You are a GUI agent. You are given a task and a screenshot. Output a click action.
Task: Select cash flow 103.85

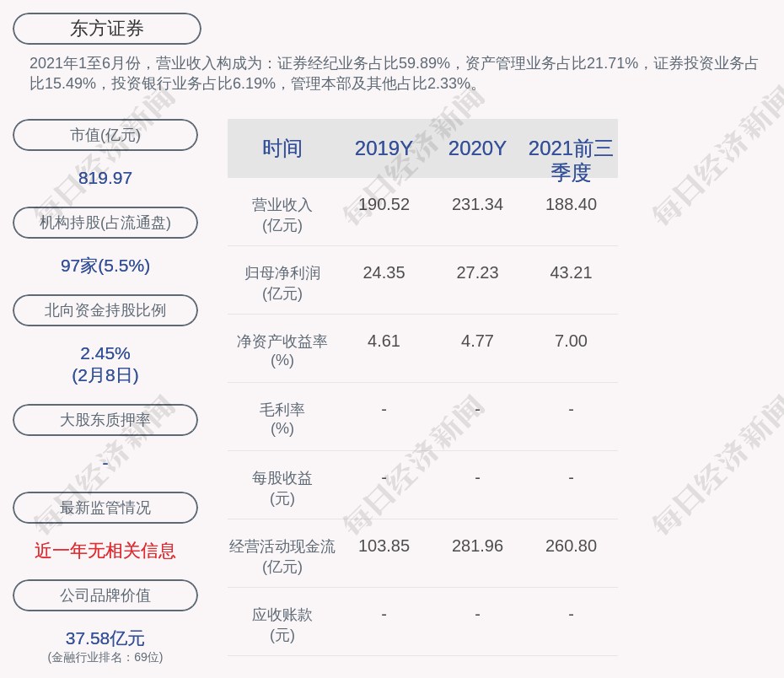pos(384,546)
